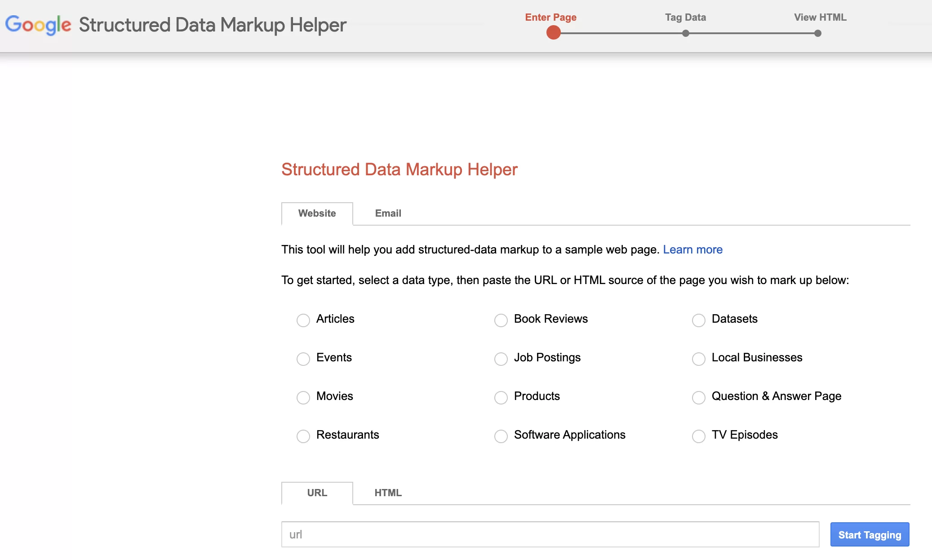This screenshot has height=560, width=932.
Task: Switch to the Email tab
Action: (x=388, y=213)
